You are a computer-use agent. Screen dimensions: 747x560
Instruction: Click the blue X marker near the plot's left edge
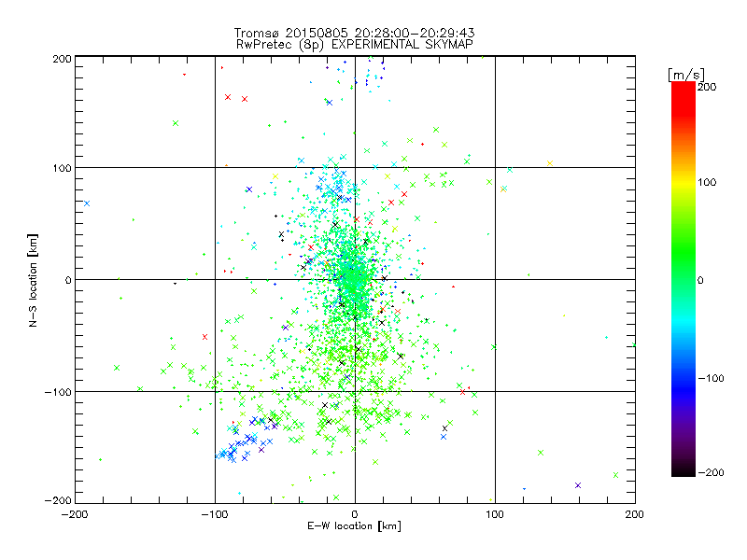87,203
